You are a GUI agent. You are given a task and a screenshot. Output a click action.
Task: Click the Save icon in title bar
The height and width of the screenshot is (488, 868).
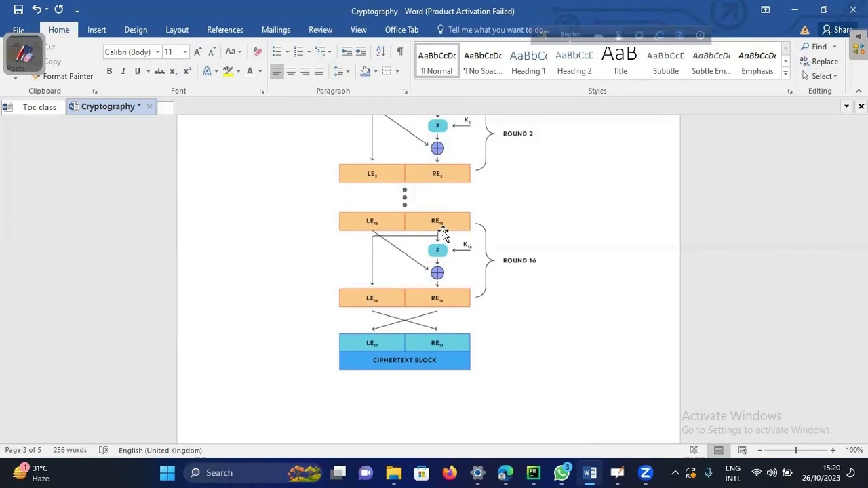pos(18,9)
